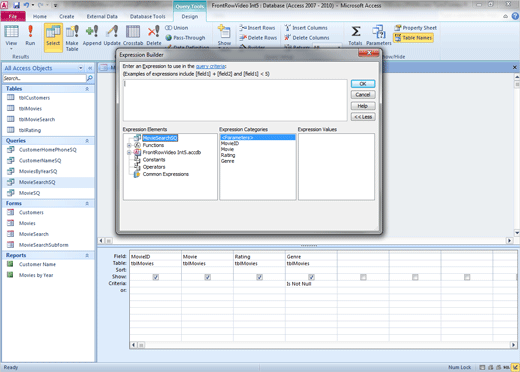This screenshot has width=520, height=372.
Task: Click Help in Expression Builder
Action: [363, 106]
